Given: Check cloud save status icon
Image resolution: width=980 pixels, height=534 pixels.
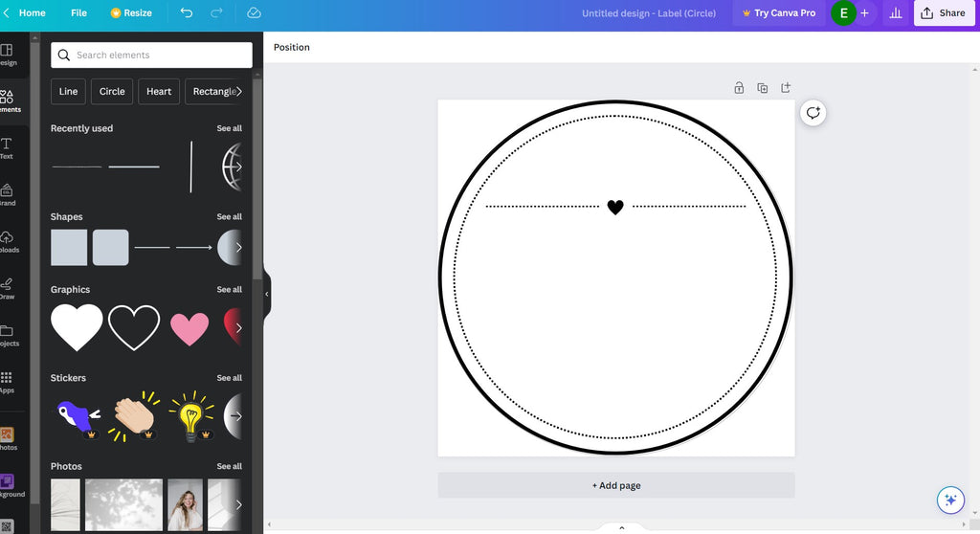Looking at the screenshot, I should coord(254,12).
